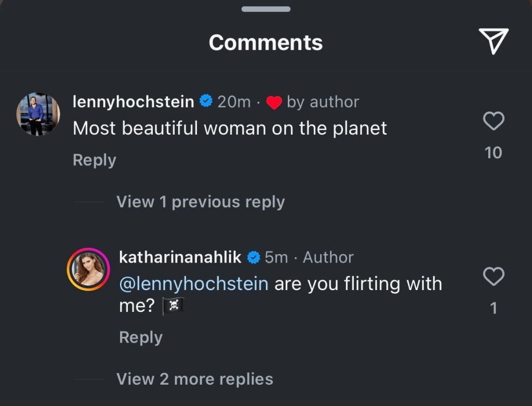Click the Comments header title
Screen dimensions: 532x406
click(265, 42)
